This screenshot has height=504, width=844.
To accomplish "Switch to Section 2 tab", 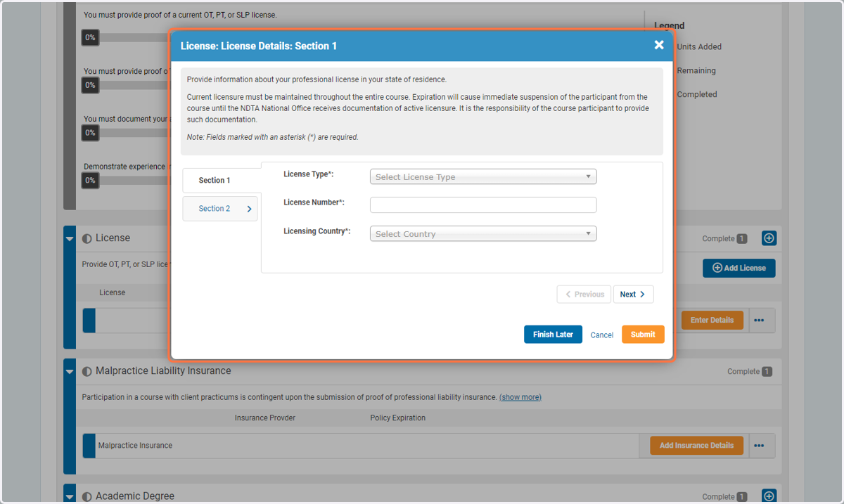I will coord(220,209).
